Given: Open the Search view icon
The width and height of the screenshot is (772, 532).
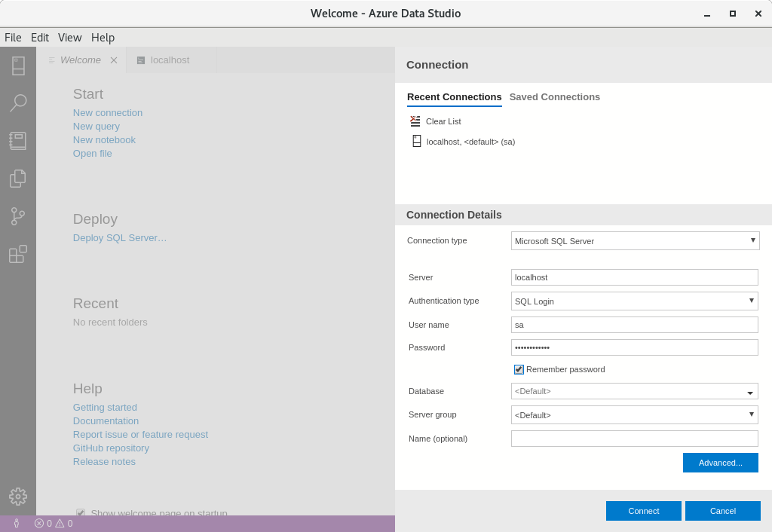Looking at the screenshot, I should (18, 102).
